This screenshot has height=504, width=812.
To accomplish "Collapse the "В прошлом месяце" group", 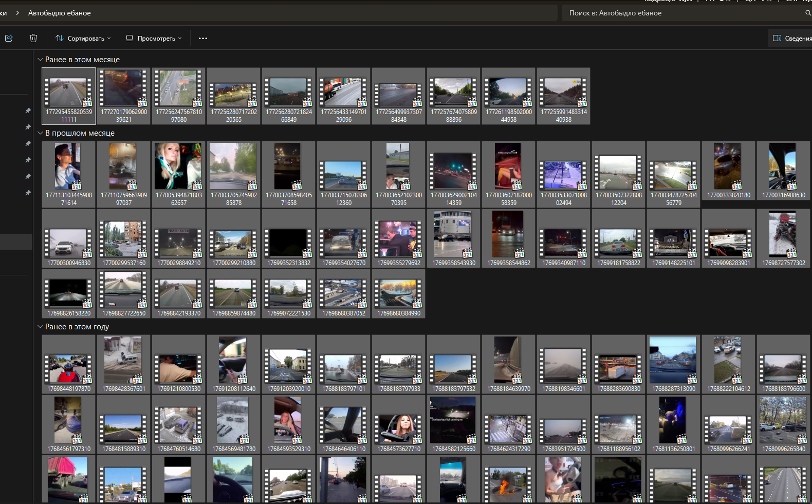I will [x=40, y=133].
